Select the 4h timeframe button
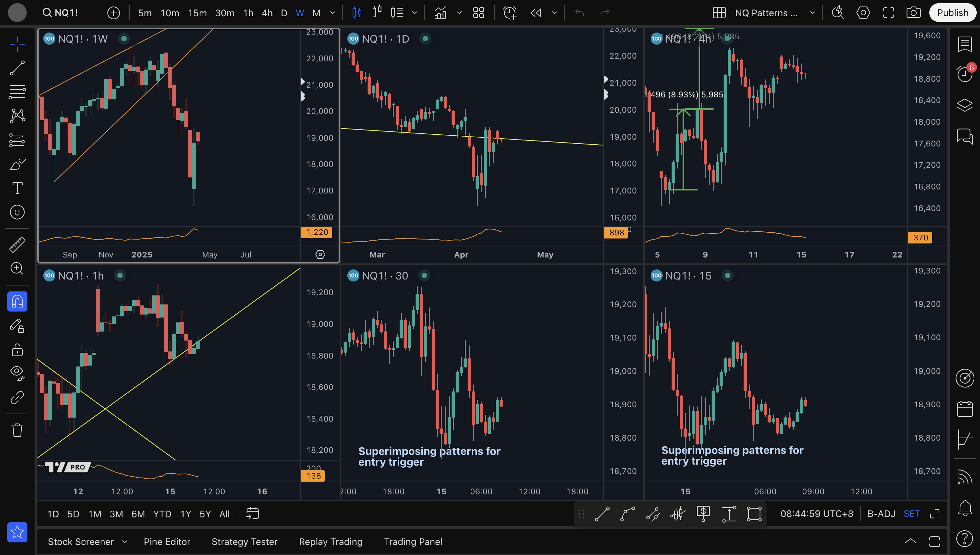 [267, 13]
